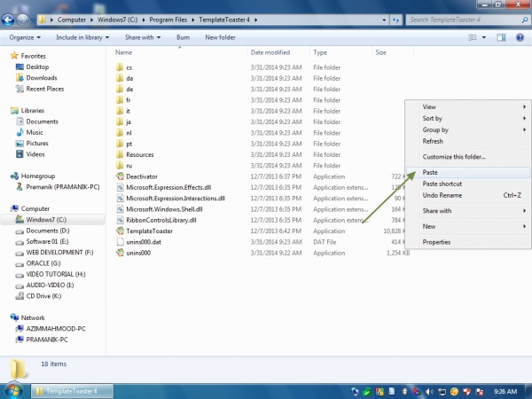Click TemplateToaster 4 taskbar button

(x=73, y=391)
